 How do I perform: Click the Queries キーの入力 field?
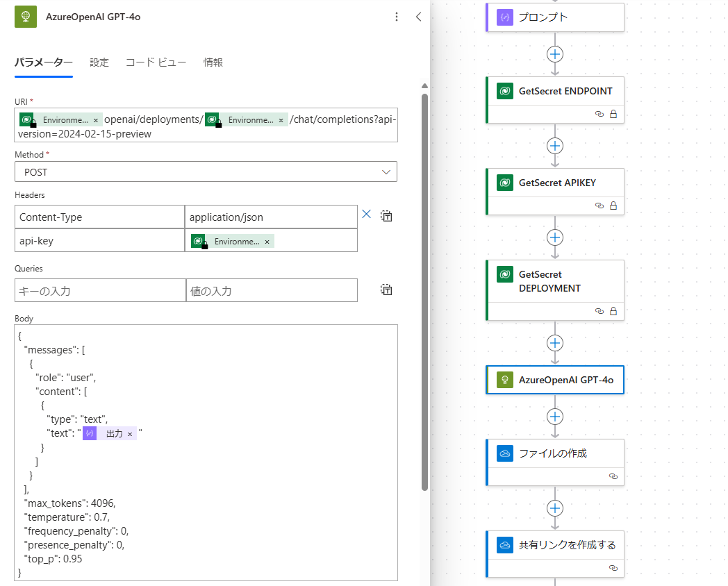(100, 290)
